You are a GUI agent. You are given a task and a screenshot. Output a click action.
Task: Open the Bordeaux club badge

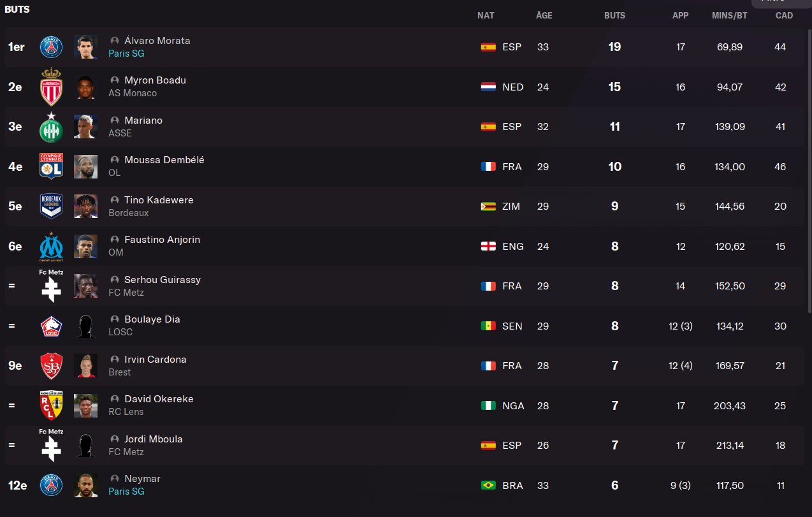52,207
